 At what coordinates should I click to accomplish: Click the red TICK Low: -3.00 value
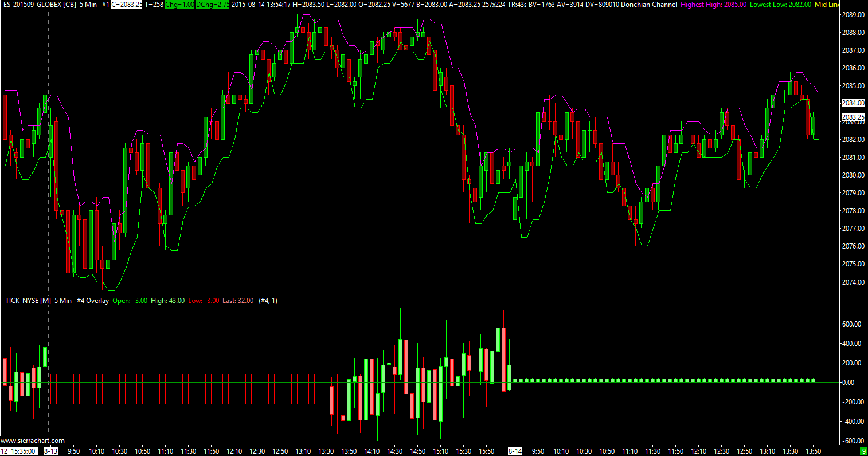204,301
